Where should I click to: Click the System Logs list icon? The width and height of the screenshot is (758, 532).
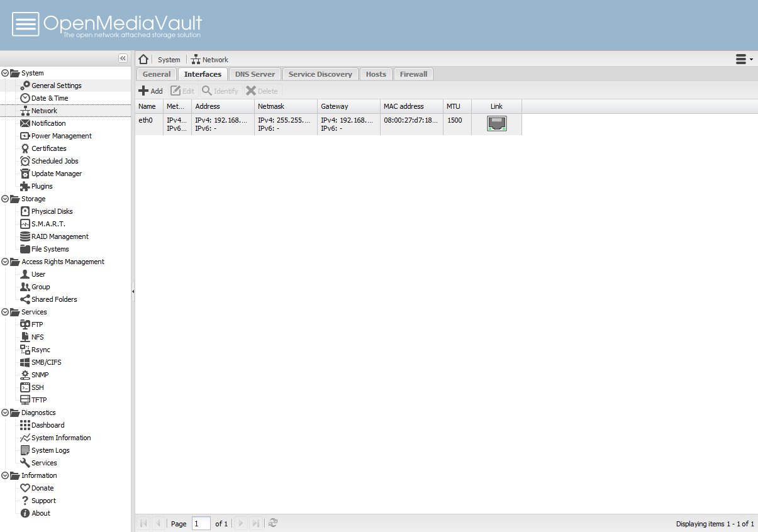pyautogui.click(x=25, y=450)
